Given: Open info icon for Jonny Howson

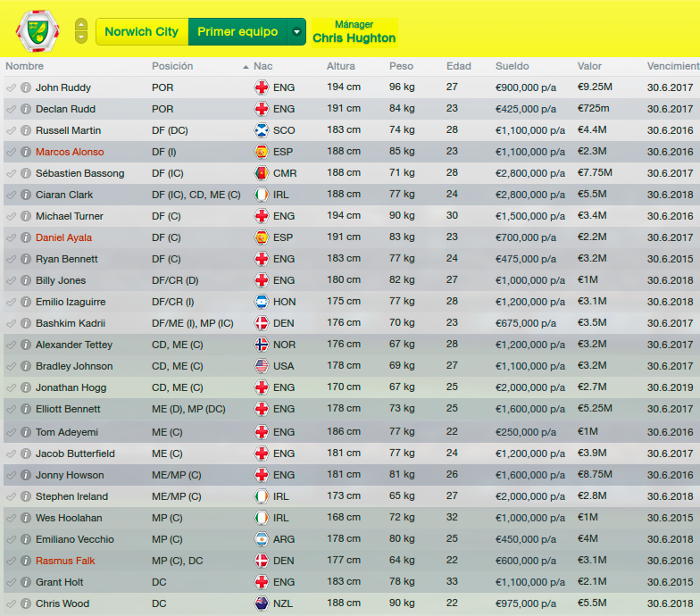Looking at the screenshot, I should coord(26,475).
